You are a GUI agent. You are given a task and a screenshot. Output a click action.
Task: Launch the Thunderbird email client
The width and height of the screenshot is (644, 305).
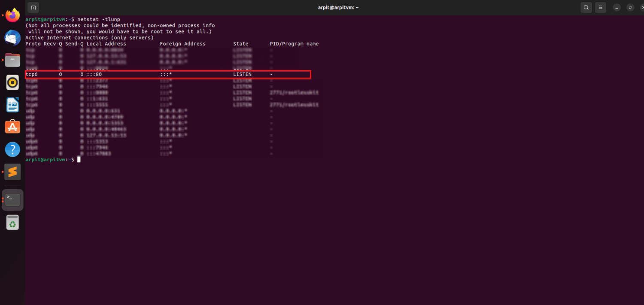click(12, 38)
